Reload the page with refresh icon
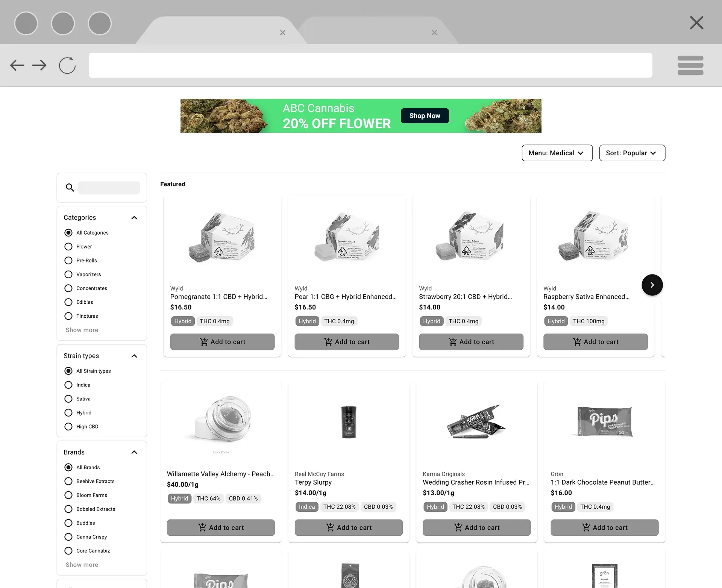 tap(67, 65)
